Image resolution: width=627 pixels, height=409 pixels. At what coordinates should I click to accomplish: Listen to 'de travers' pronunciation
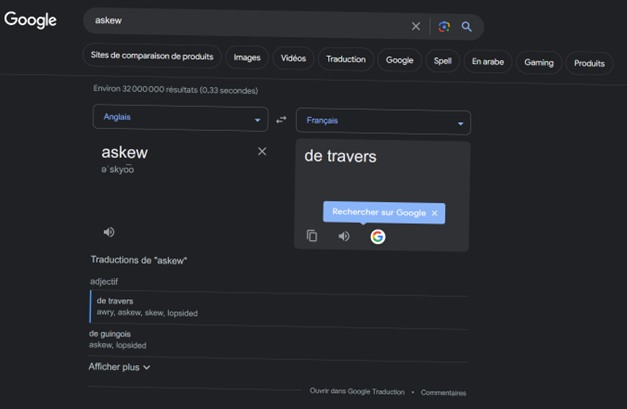[344, 236]
